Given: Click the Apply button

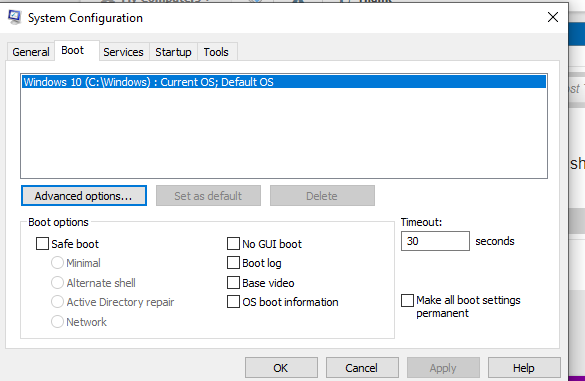Looking at the screenshot, I should (x=443, y=368).
